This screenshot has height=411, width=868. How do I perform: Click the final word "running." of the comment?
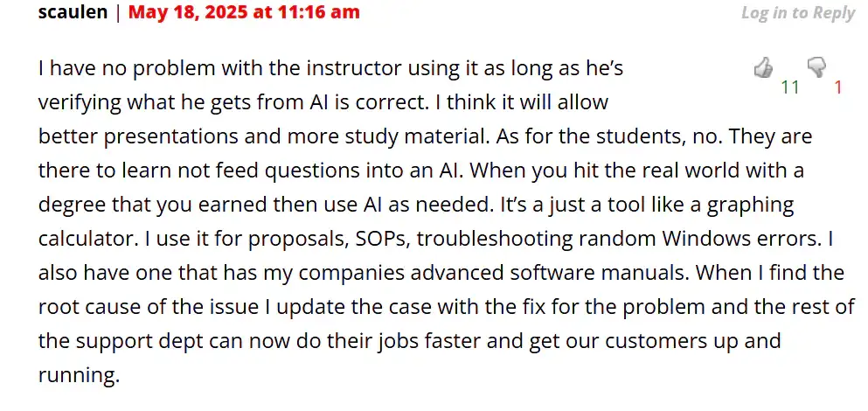79,375
